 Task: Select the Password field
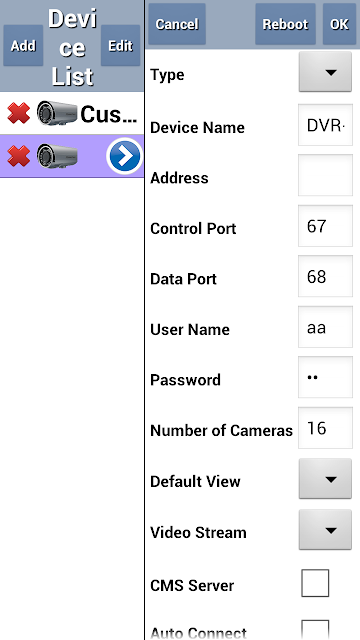325,377
